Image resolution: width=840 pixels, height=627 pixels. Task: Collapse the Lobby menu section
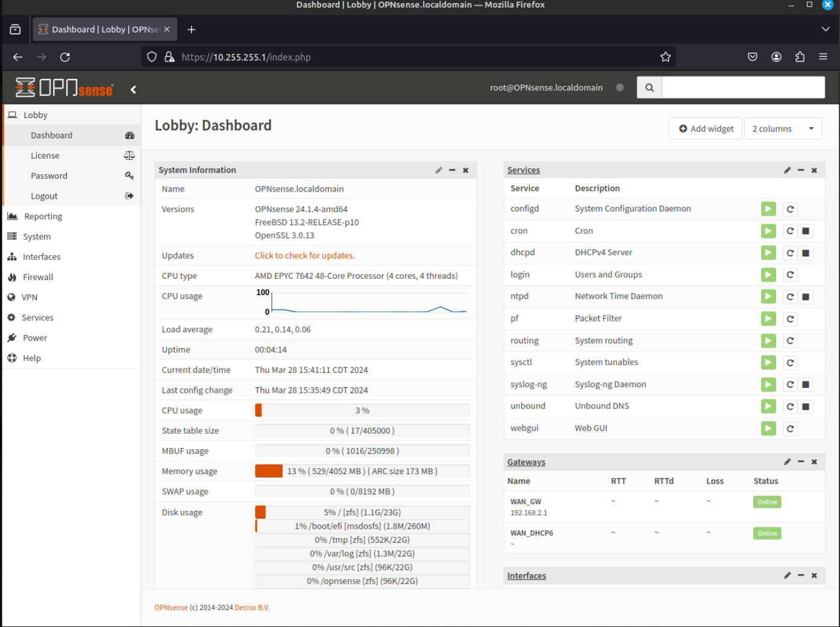pyautogui.click(x=71, y=115)
